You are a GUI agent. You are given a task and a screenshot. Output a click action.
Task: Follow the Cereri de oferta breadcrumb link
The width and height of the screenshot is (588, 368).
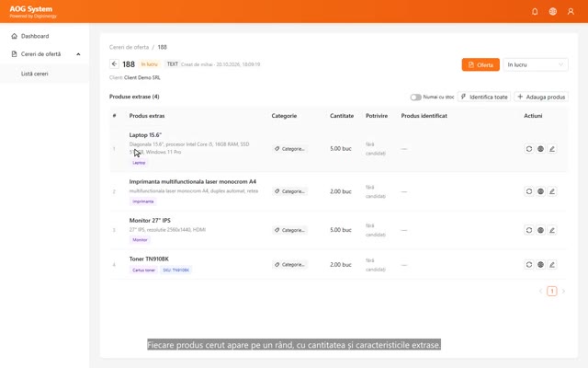click(129, 47)
